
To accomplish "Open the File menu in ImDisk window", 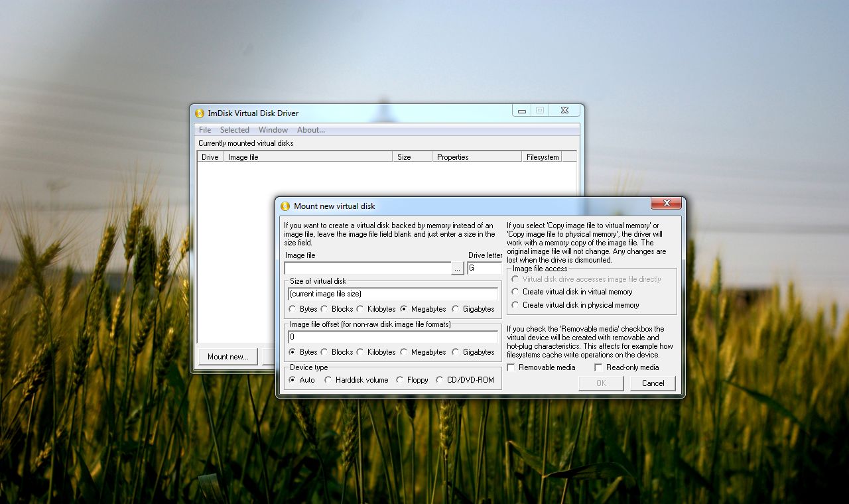I will [x=205, y=130].
